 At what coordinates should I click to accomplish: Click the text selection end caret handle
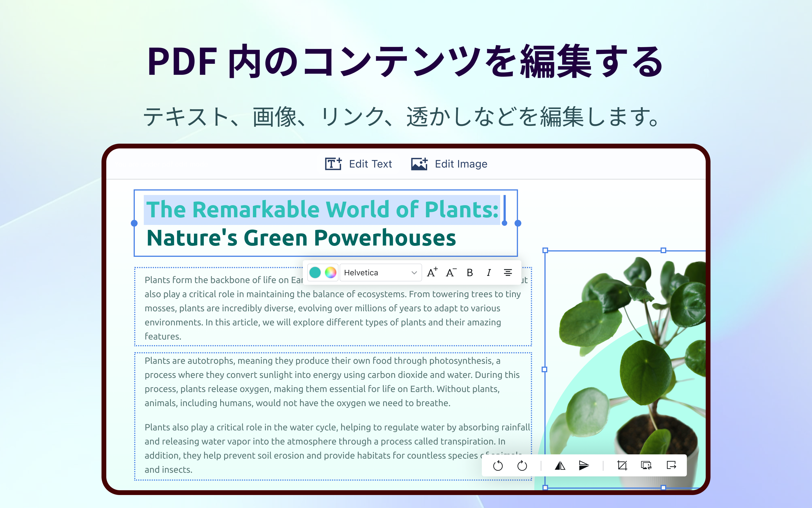504,223
